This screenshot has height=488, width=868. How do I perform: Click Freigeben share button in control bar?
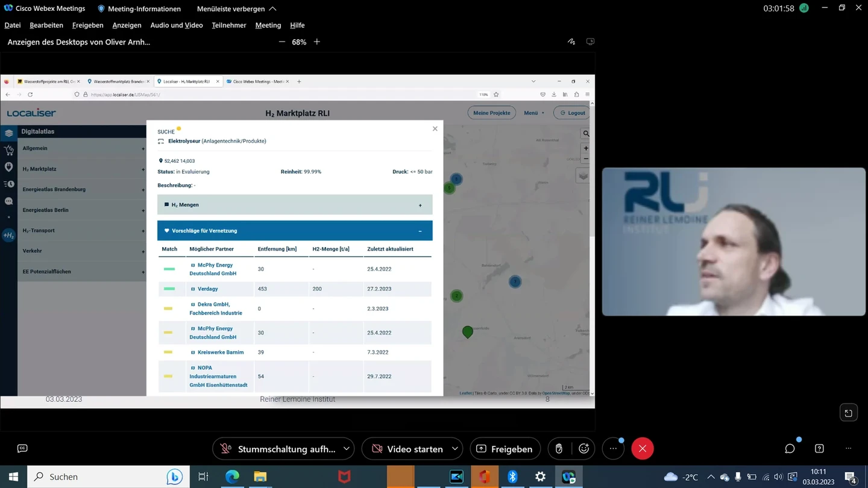[x=505, y=449]
